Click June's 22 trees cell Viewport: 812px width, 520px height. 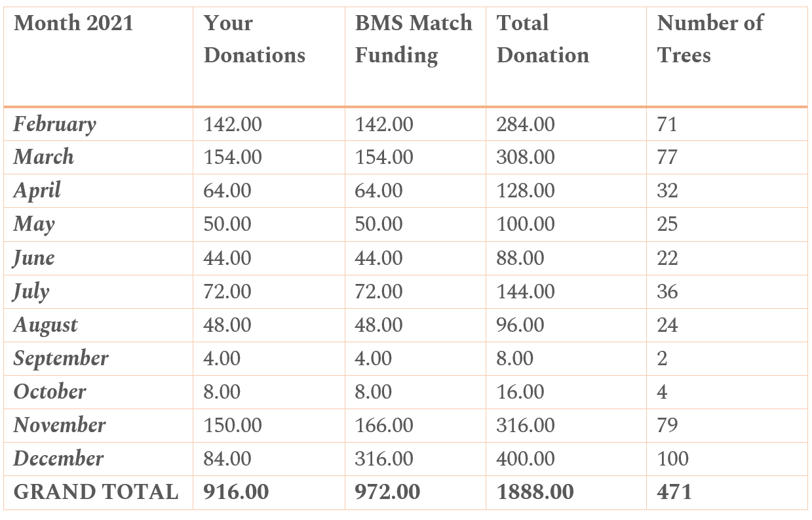(727, 258)
